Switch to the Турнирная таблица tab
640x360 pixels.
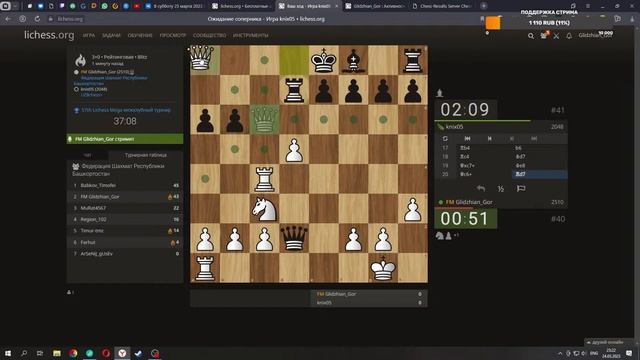146,155
